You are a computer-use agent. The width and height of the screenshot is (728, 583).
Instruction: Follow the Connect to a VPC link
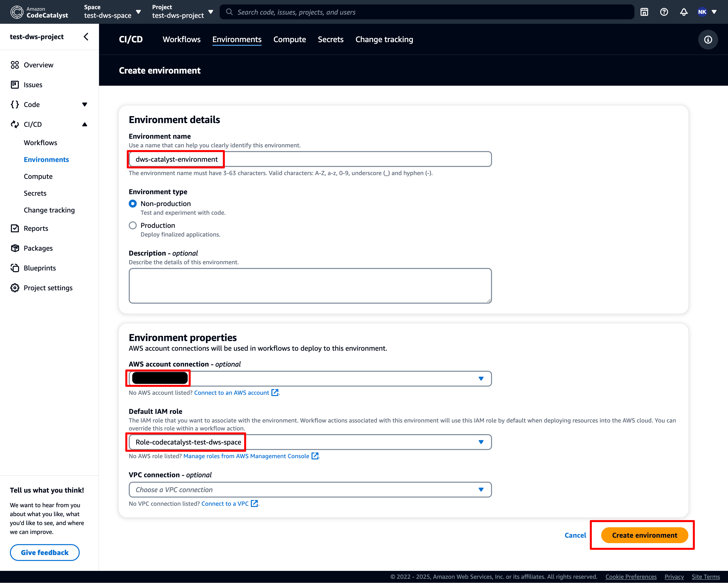(x=225, y=503)
